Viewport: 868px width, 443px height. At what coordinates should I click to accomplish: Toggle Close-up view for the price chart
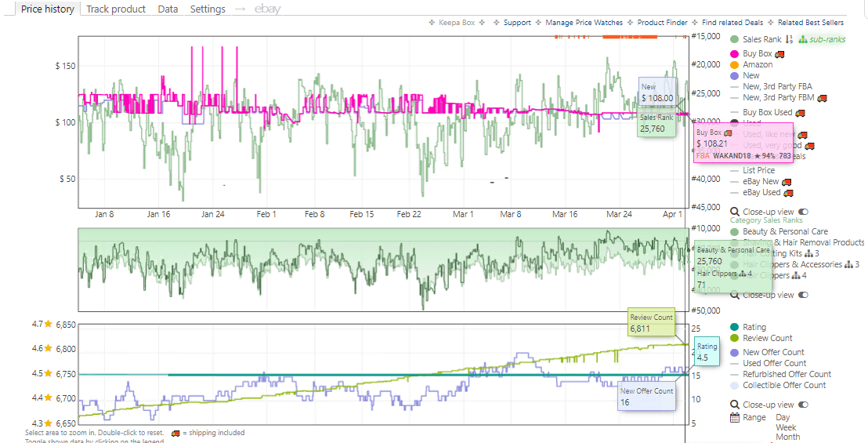click(x=802, y=212)
